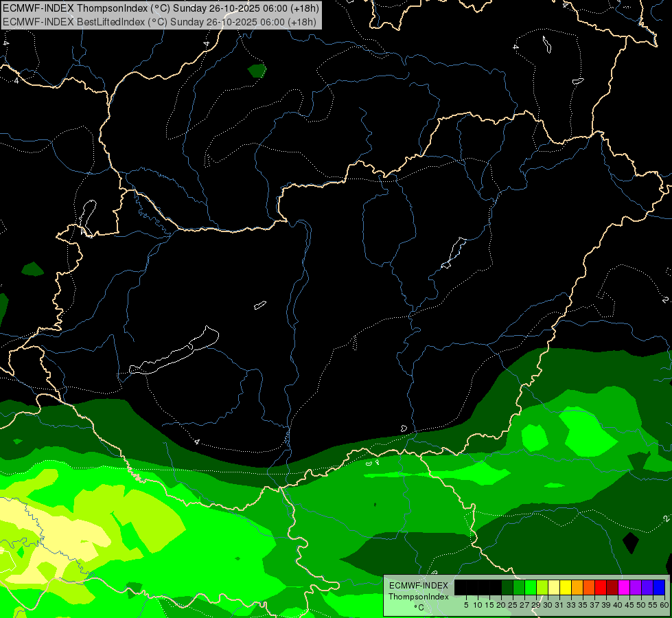Click the legend scale value '50'
This screenshot has height=618, width=672.
[641, 605]
